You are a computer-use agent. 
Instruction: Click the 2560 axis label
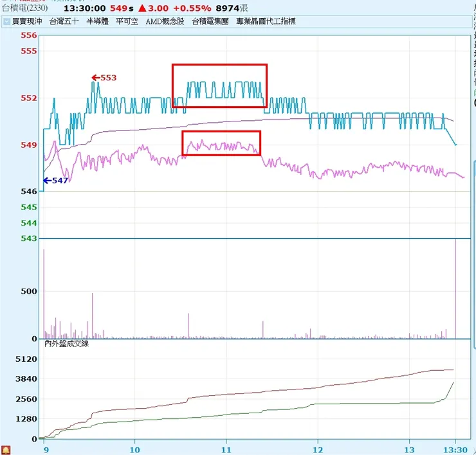tap(26, 399)
